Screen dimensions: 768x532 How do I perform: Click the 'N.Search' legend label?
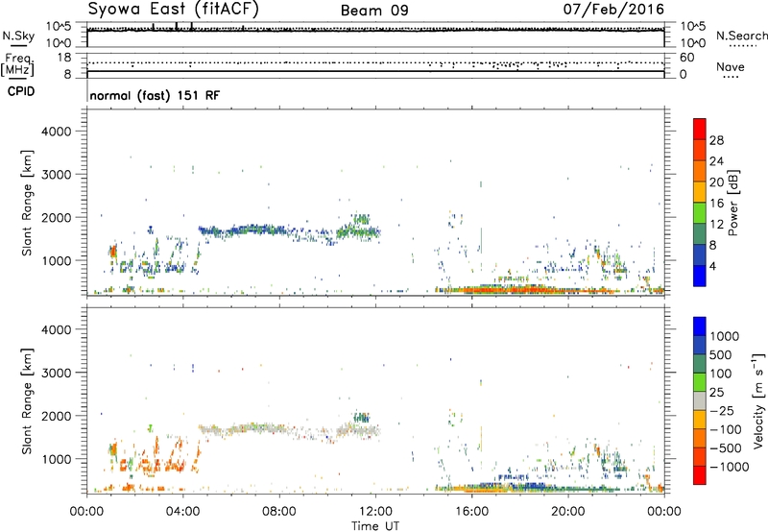pyautogui.click(x=742, y=36)
